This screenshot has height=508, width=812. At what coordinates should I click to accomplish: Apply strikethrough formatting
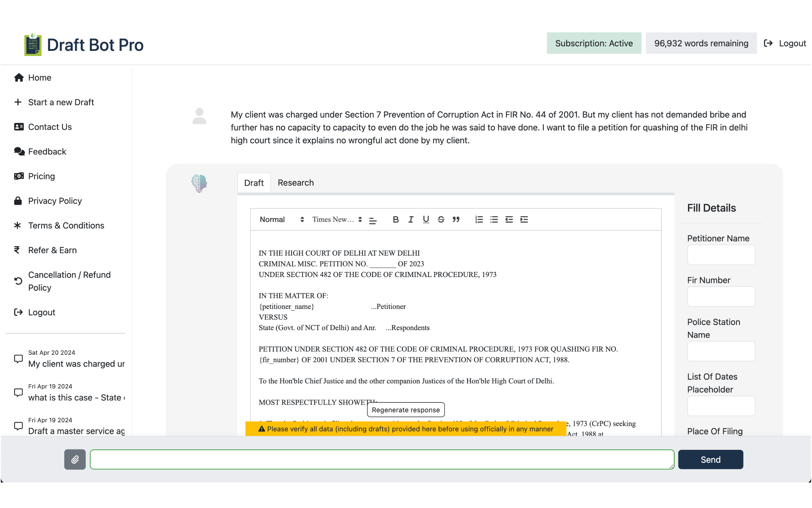pos(441,219)
